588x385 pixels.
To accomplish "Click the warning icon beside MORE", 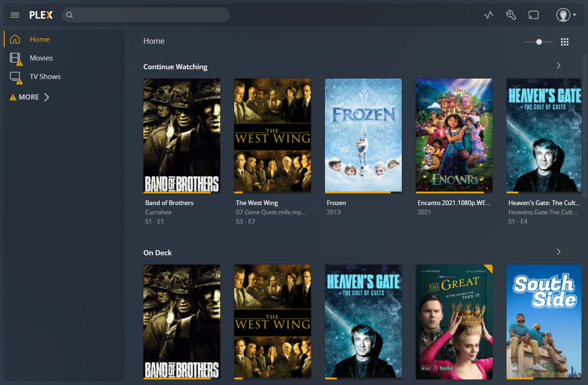I will (13, 97).
